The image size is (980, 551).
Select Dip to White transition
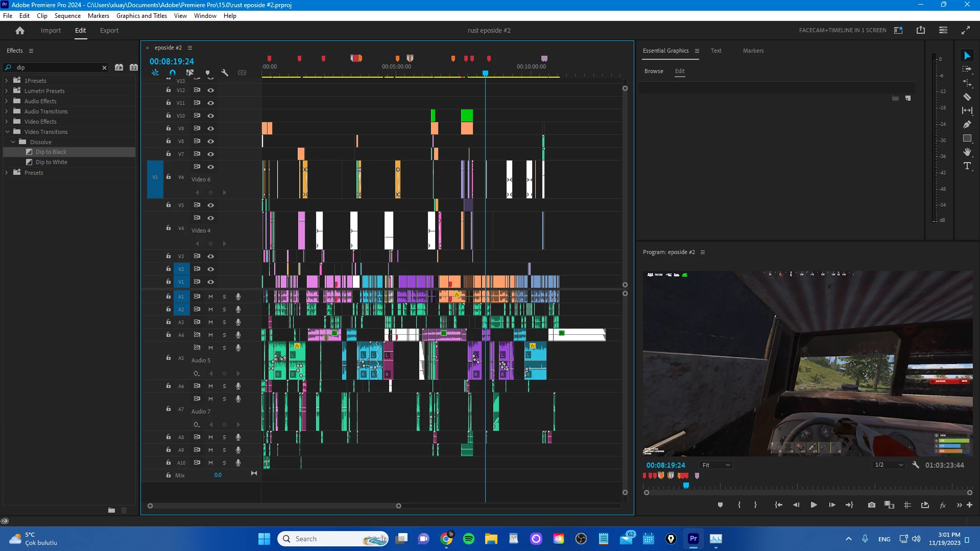[x=51, y=162]
